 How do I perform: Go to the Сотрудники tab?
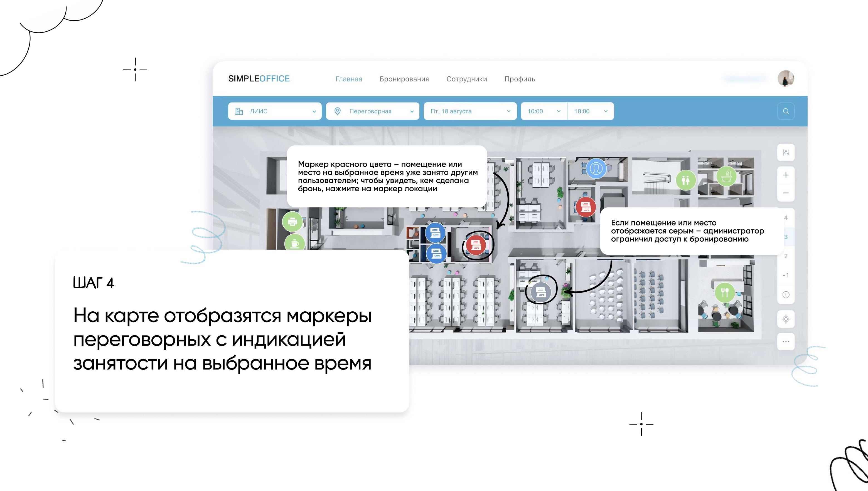pos(466,79)
